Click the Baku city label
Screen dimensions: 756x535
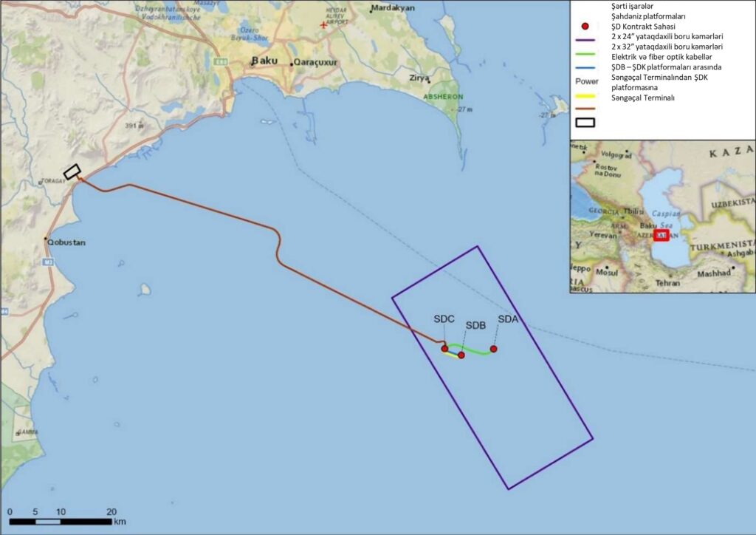point(265,61)
